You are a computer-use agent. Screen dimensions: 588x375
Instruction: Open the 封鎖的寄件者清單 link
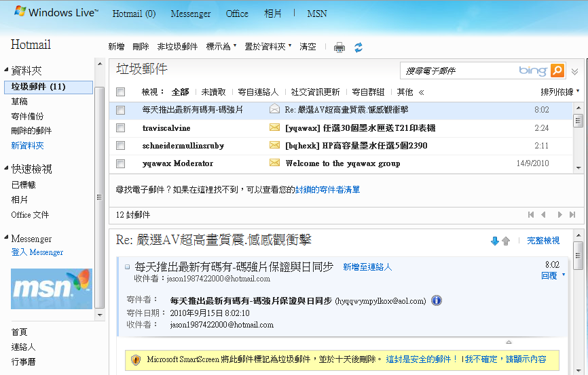click(327, 190)
